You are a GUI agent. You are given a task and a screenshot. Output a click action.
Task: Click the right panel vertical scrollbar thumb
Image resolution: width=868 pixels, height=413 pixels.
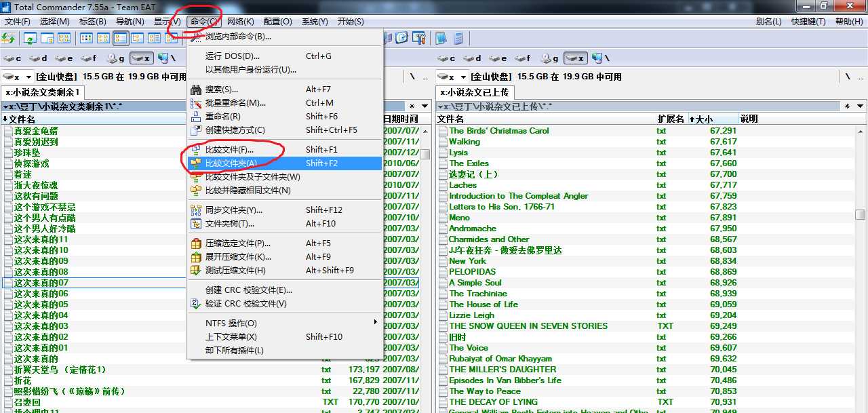pos(861,214)
